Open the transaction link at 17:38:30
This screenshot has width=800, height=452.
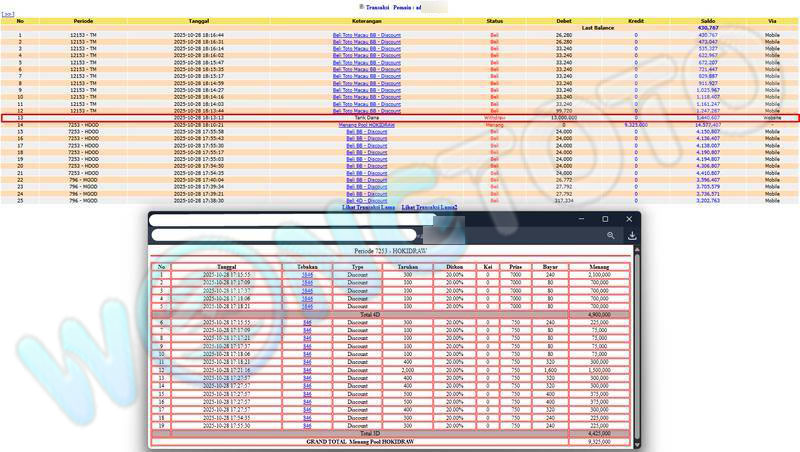[x=359, y=200]
